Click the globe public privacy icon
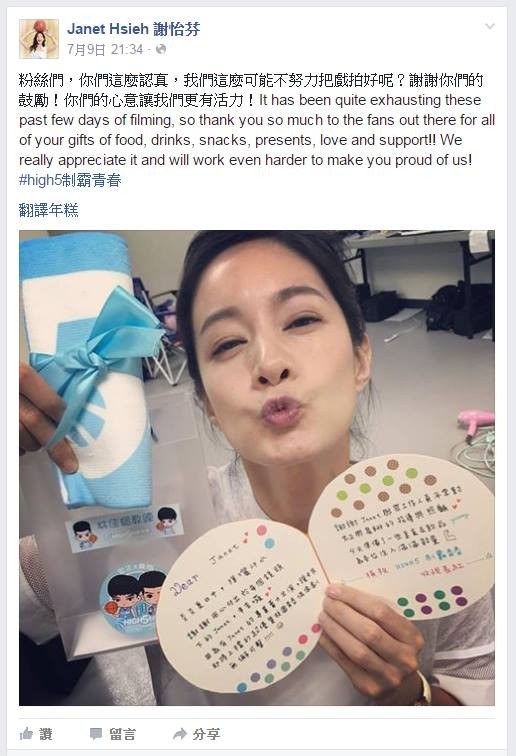The image size is (516, 756). 161,49
